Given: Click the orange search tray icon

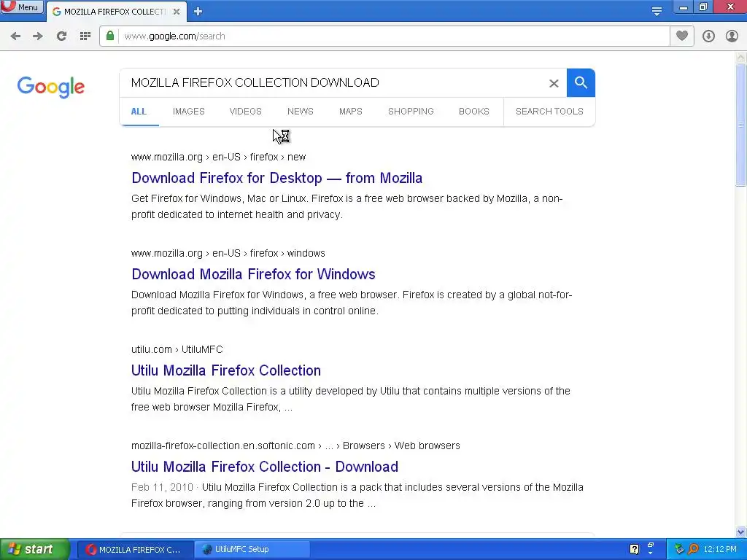Looking at the screenshot, I should pos(693,550).
